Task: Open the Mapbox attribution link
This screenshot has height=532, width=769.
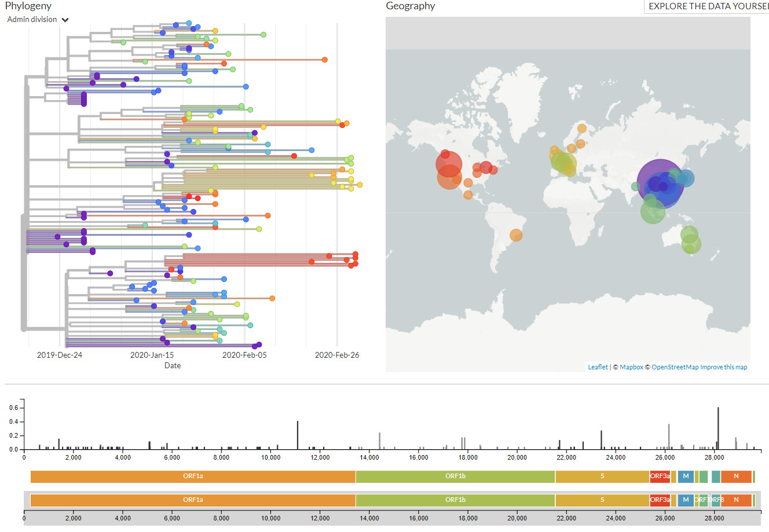Action: [x=631, y=367]
